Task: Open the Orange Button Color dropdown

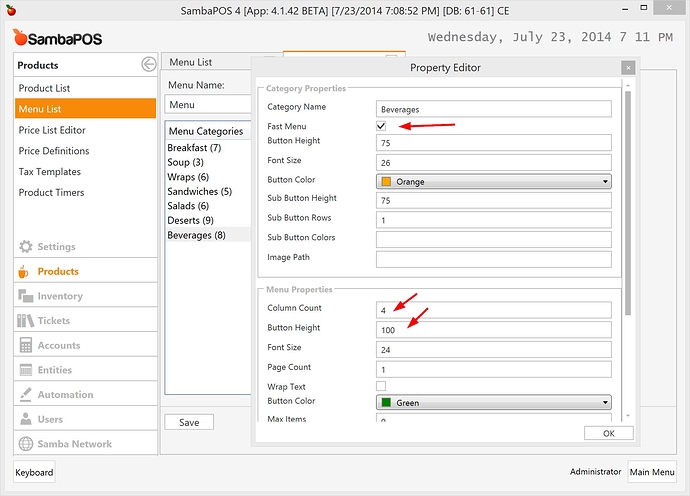Action: click(494, 181)
